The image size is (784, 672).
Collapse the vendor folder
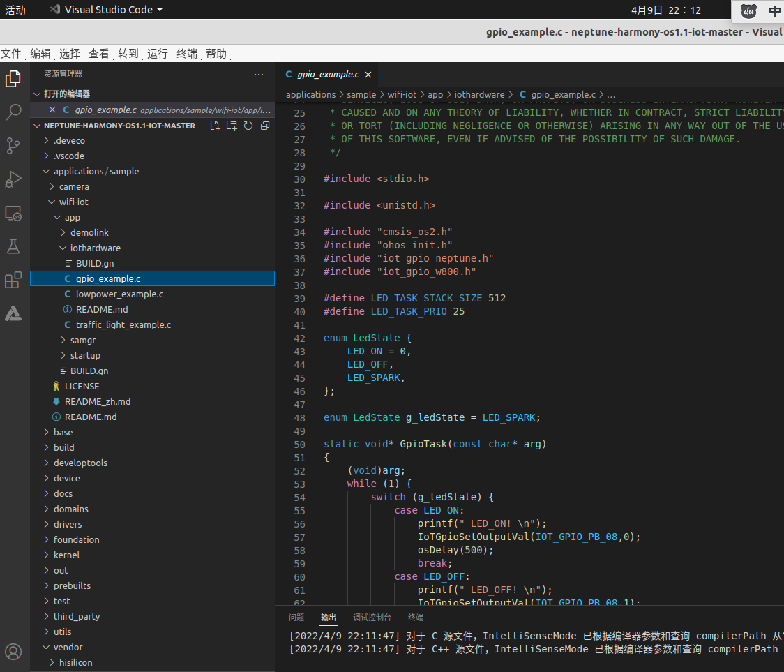click(153, 647)
